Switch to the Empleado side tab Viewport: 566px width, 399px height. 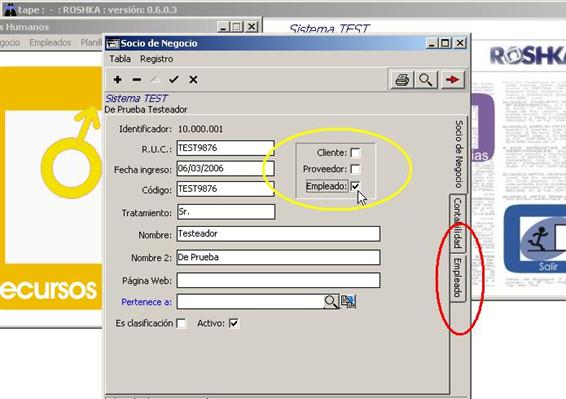pos(458,278)
